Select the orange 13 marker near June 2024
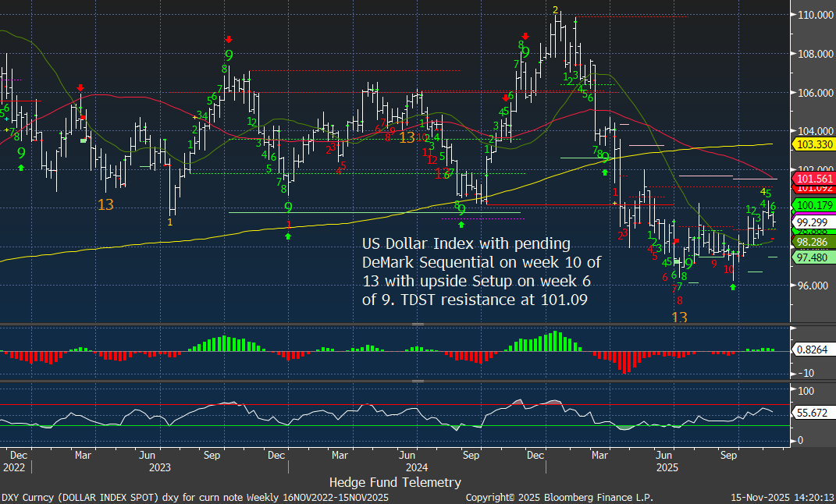The width and height of the screenshot is (836, 504). point(407,137)
